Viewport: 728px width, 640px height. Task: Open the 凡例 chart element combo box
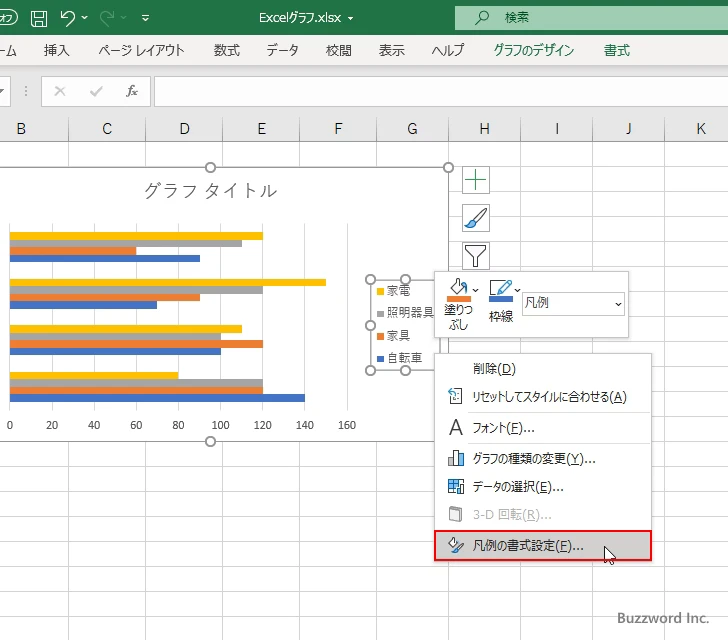coord(573,304)
